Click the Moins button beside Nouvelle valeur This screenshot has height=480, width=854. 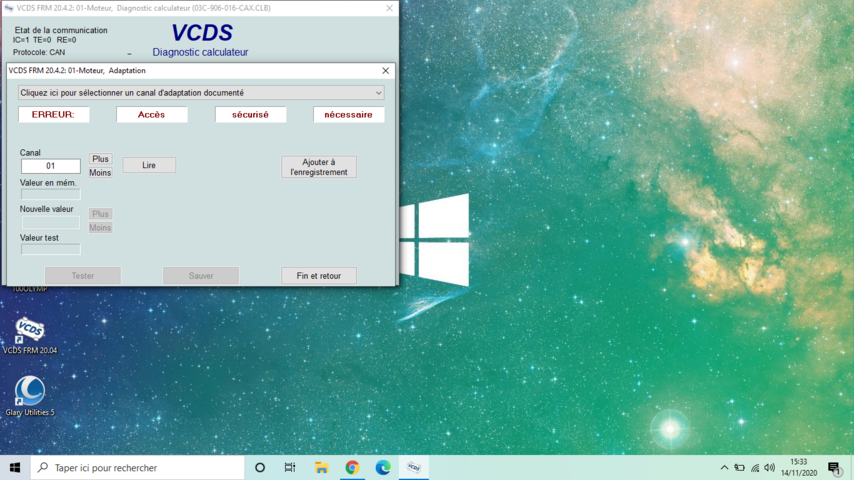pos(100,228)
